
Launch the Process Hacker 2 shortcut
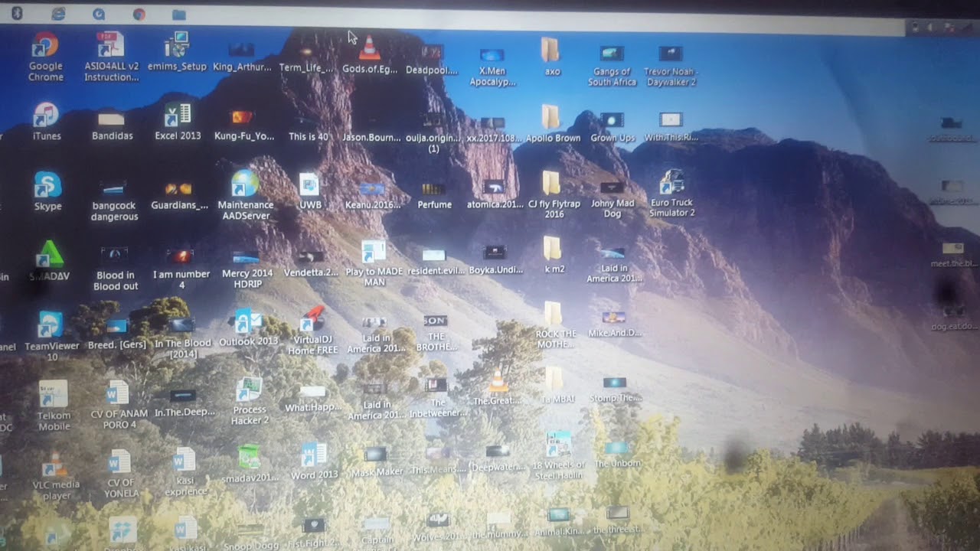click(250, 401)
